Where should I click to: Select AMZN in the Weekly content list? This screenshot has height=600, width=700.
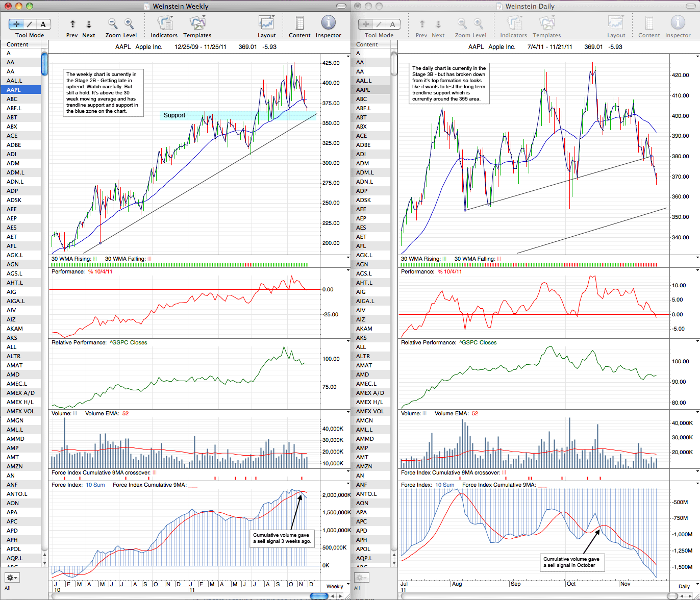[x=14, y=466]
